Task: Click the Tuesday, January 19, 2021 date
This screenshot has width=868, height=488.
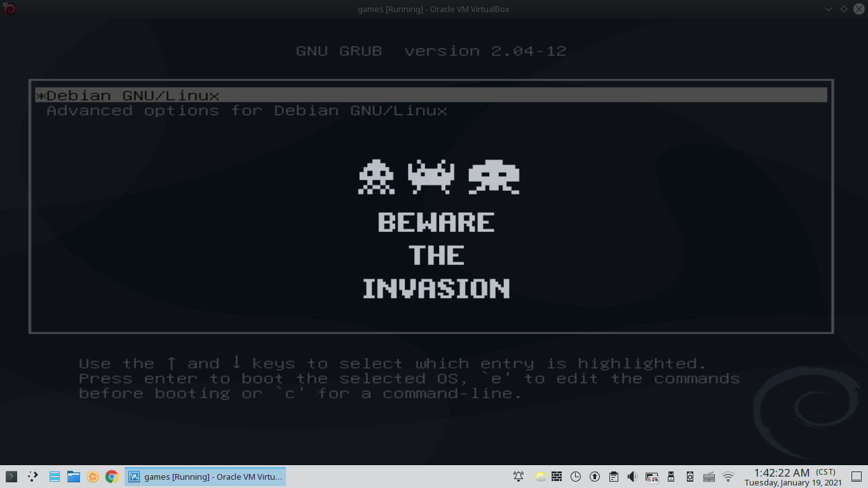Action: click(793, 483)
